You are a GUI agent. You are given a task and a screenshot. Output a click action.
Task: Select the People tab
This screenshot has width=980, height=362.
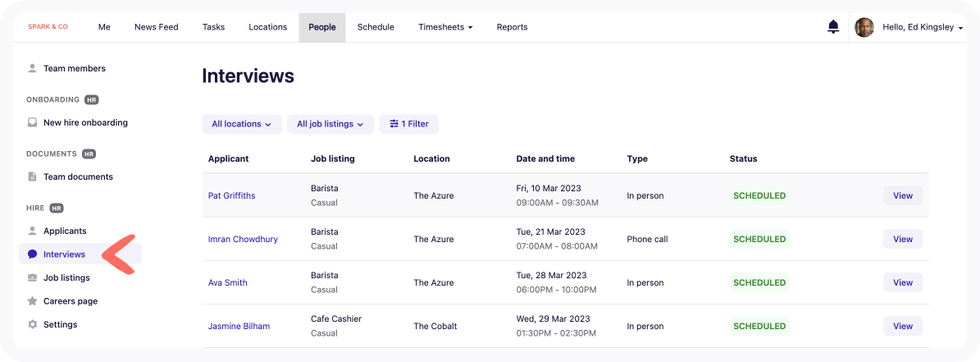321,27
